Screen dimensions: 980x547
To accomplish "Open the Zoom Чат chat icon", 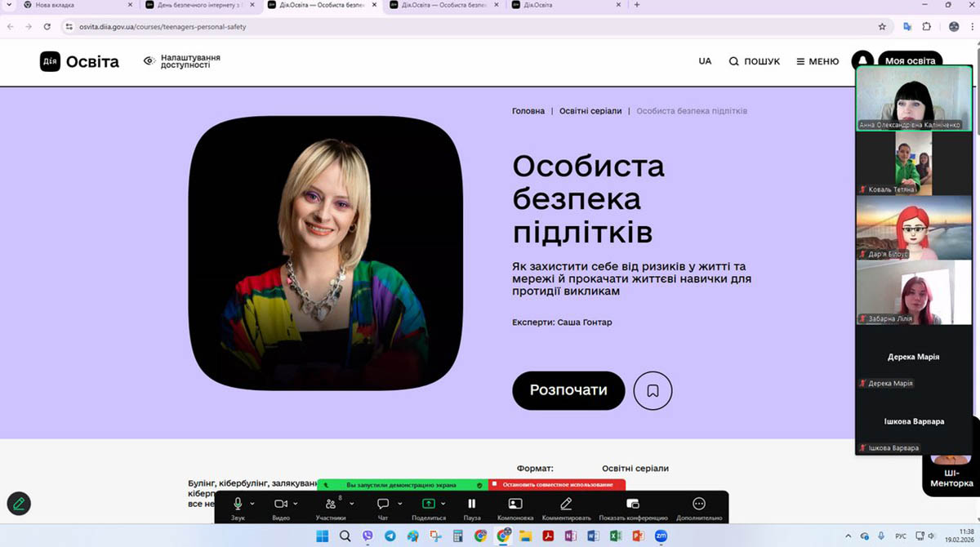I will tap(383, 504).
